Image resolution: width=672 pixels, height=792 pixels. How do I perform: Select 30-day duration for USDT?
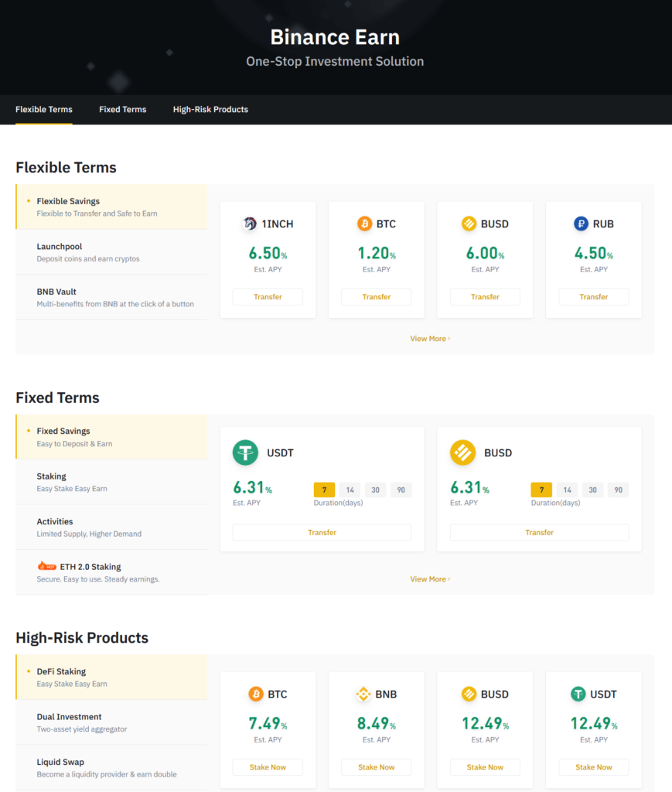click(x=375, y=490)
